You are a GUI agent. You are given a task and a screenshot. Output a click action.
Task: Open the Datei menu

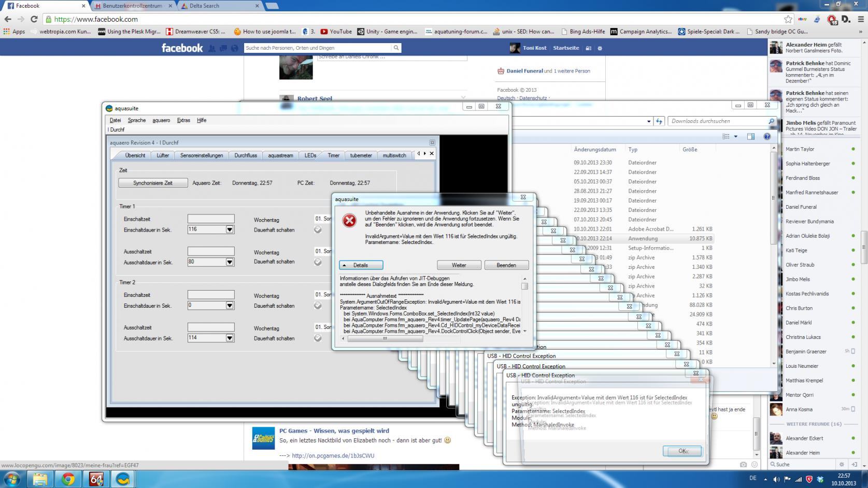pos(115,120)
